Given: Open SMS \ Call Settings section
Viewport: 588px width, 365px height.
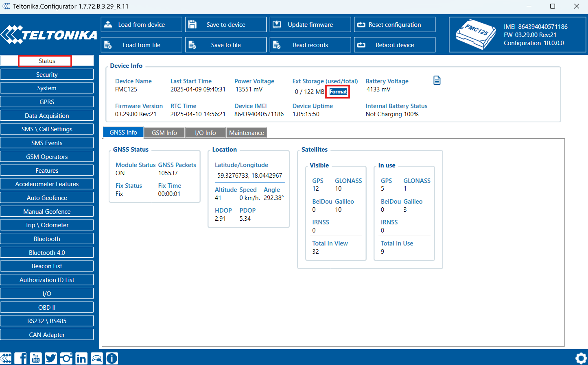Looking at the screenshot, I should [47, 129].
